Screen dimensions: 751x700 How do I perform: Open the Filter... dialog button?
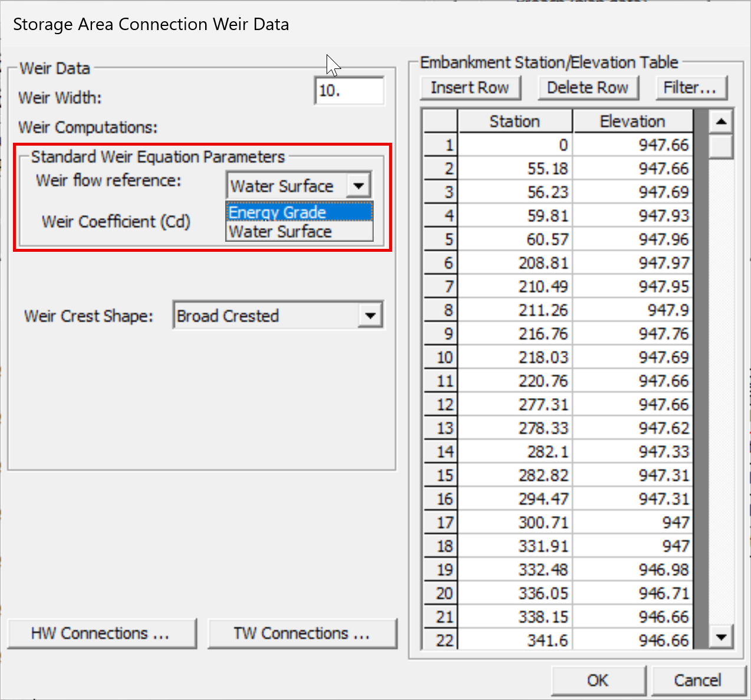(691, 88)
